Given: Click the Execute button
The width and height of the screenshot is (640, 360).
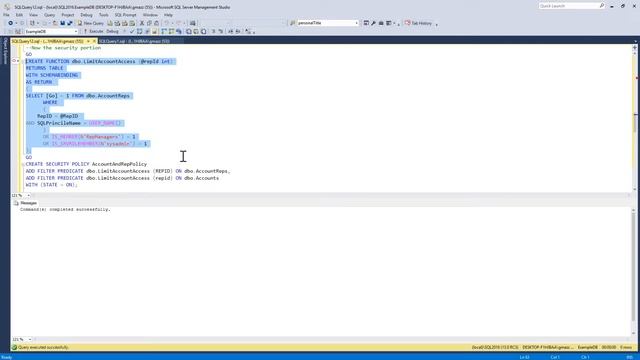Looking at the screenshot, I should (93, 31).
